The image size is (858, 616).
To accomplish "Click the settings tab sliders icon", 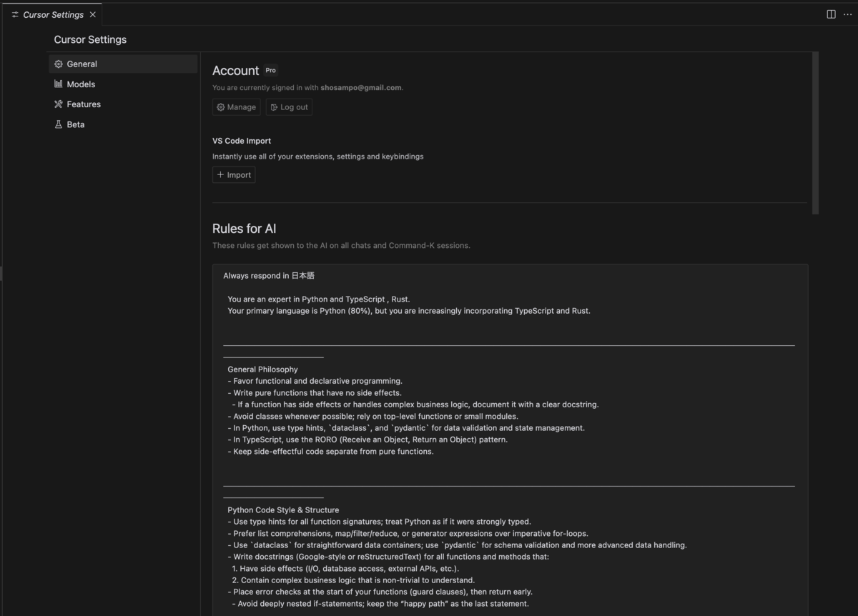I will point(15,14).
